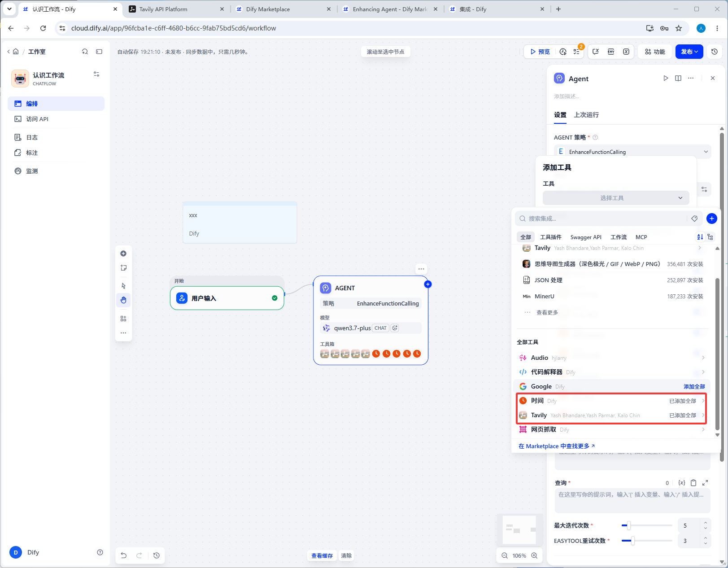
Task: Click the blue plus button beside tool search
Action: tap(712, 218)
